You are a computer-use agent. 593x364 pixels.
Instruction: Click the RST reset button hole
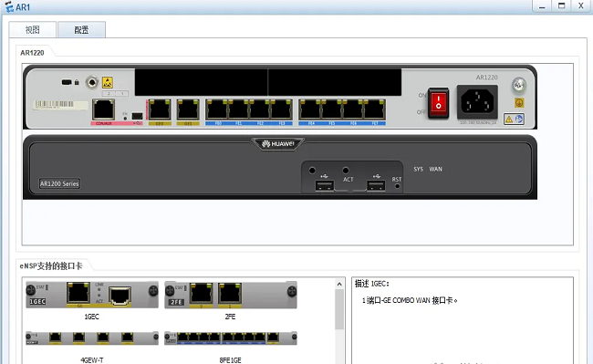tap(397, 186)
